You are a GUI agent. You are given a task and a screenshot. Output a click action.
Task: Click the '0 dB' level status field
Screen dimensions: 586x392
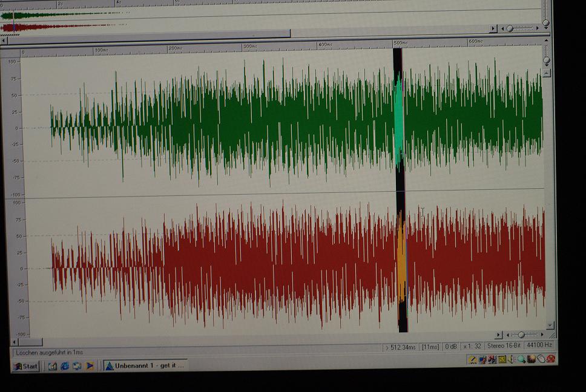451,347
